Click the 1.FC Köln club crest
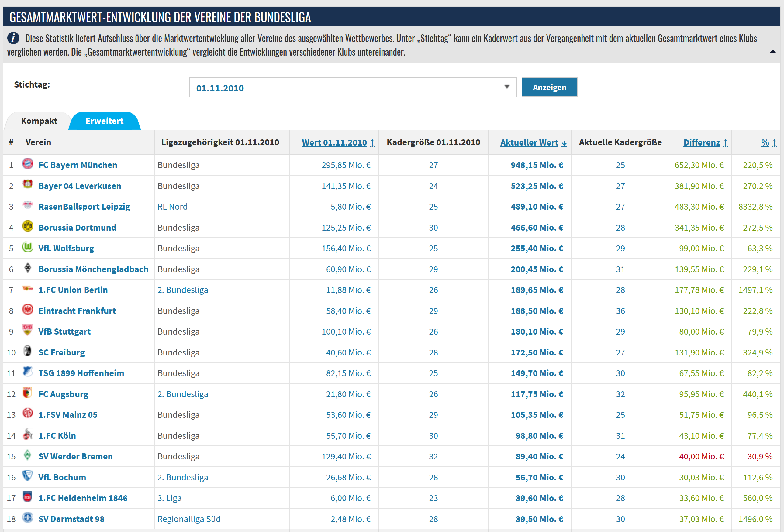Image resolution: width=784 pixels, height=532 pixels. 28,434
